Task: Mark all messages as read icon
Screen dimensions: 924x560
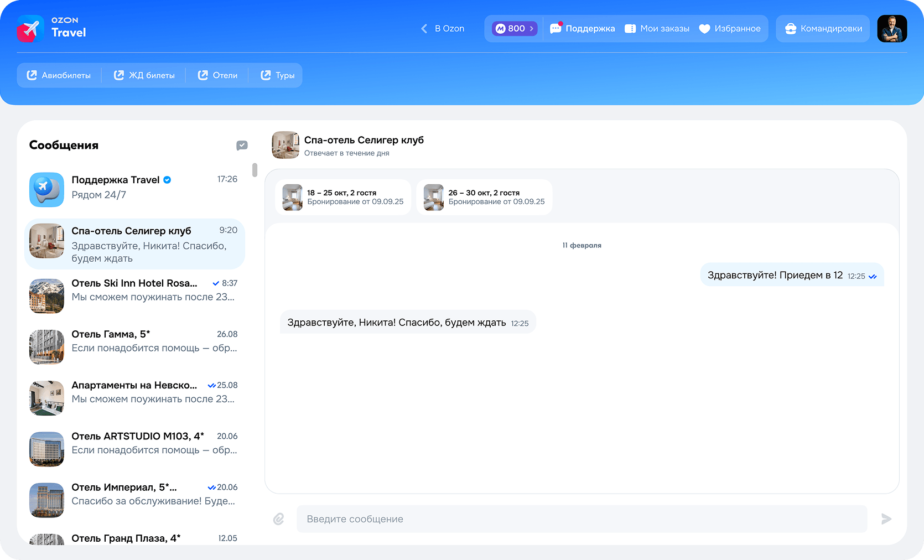Action: coord(242,146)
